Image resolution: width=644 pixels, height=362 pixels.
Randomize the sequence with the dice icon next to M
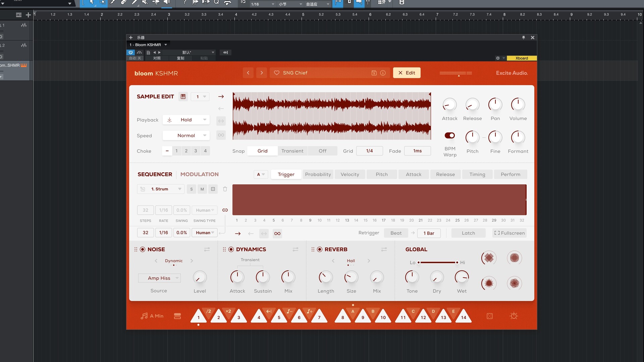[213, 189]
